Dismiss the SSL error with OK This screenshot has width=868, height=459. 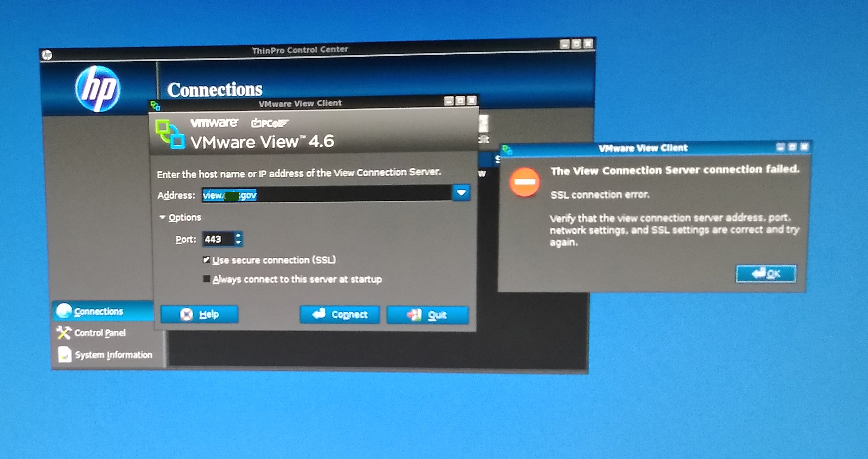click(766, 273)
